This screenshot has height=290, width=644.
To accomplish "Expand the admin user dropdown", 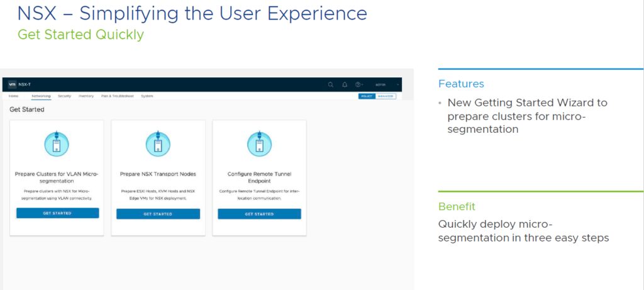I will click(x=386, y=85).
